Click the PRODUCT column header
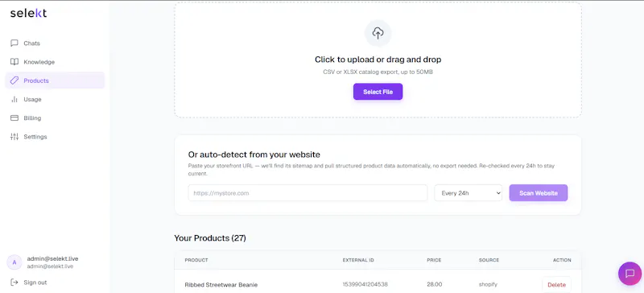The height and width of the screenshot is (293, 644). pyautogui.click(x=196, y=260)
